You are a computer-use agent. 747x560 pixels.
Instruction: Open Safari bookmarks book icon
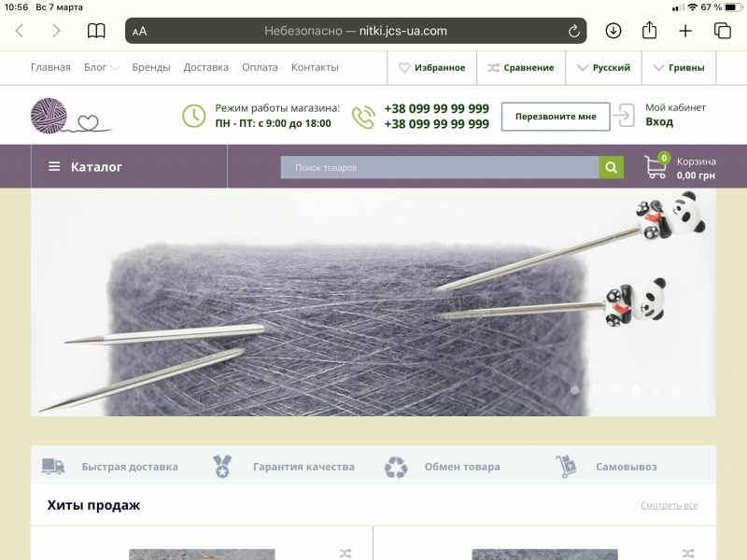coord(96,31)
